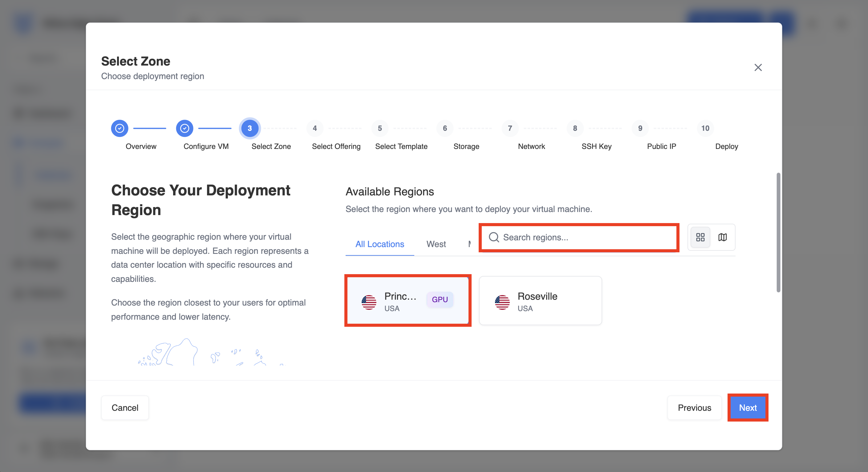Click the magnifier icon in search regions
This screenshot has height=472, width=868.
click(494, 237)
